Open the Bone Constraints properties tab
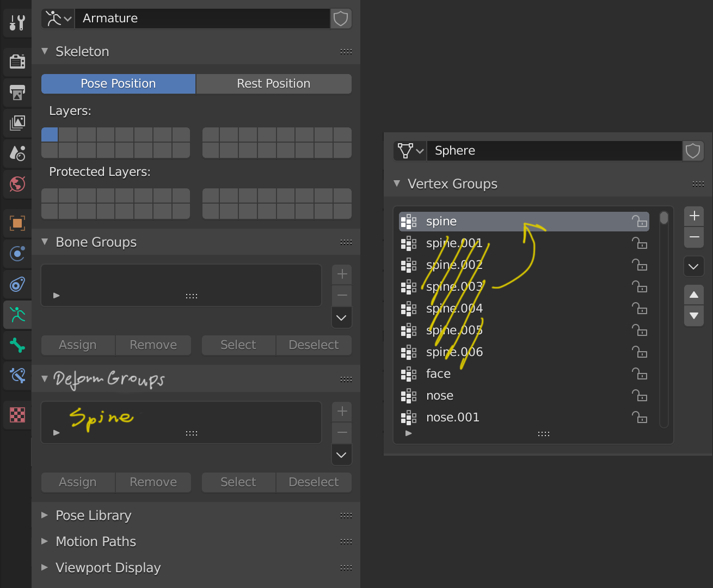This screenshot has height=588, width=713. tap(17, 376)
